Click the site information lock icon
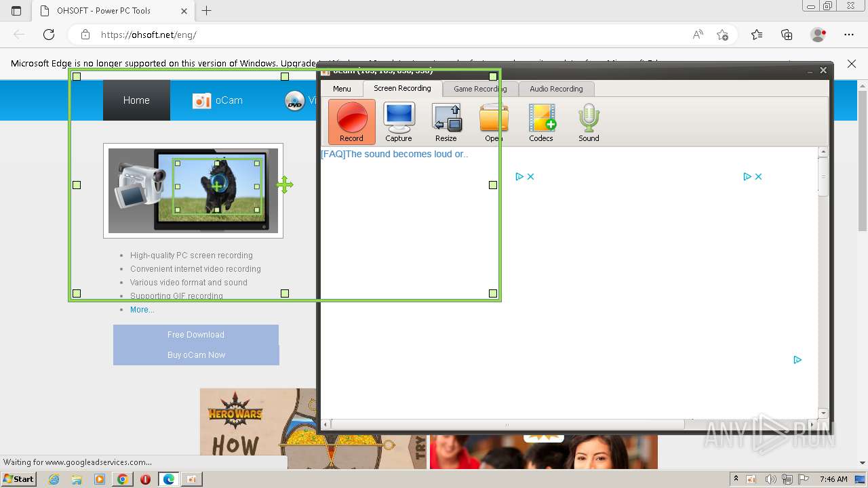 (85, 35)
